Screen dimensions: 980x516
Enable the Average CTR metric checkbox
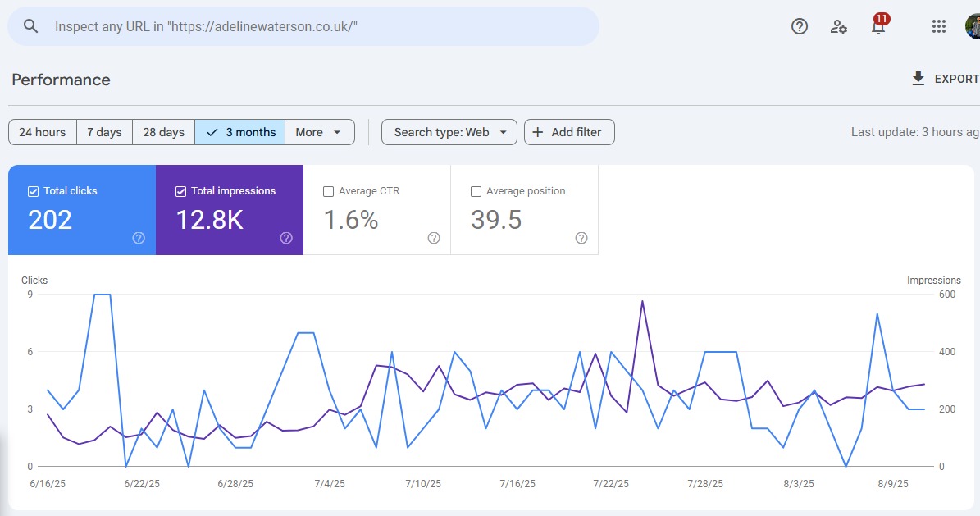click(x=328, y=190)
